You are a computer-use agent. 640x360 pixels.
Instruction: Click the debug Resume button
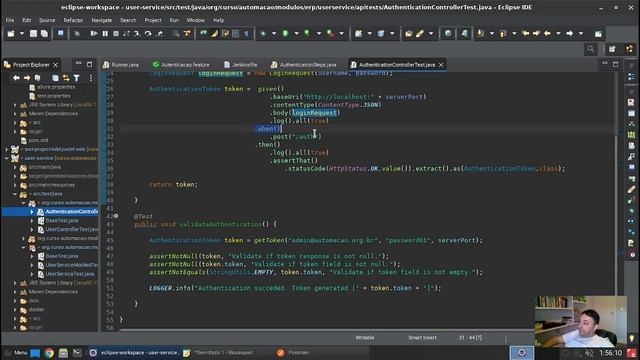(94, 33)
